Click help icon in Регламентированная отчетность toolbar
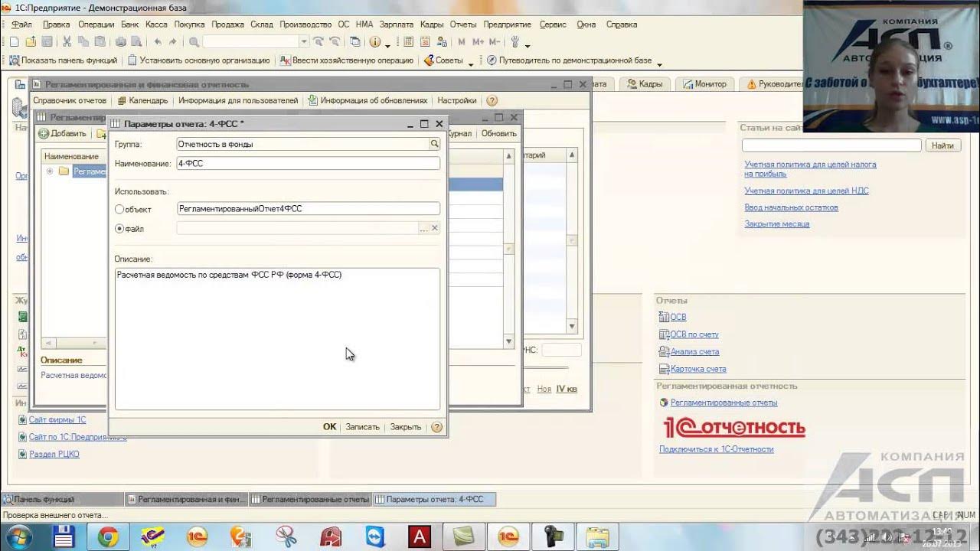 click(x=492, y=100)
